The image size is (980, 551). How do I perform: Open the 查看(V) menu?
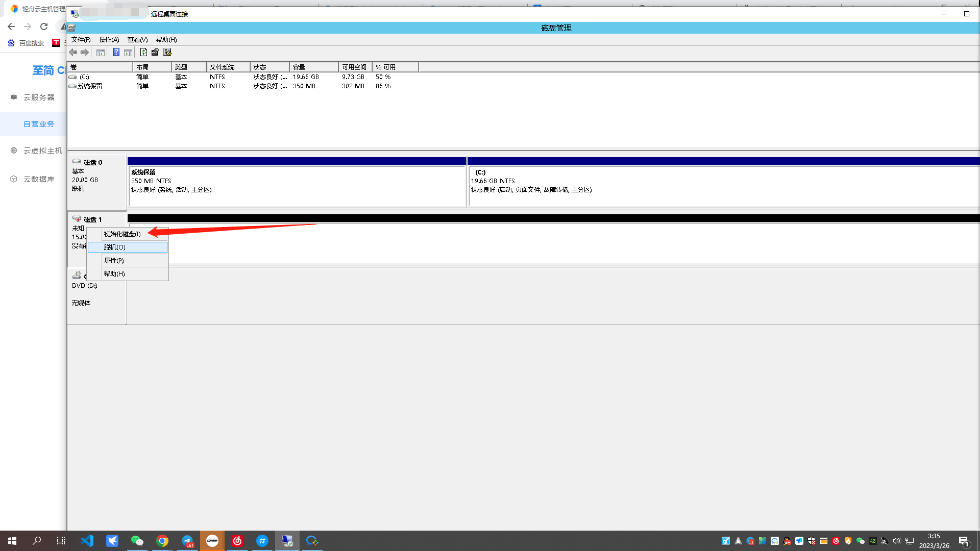point(137,39)
